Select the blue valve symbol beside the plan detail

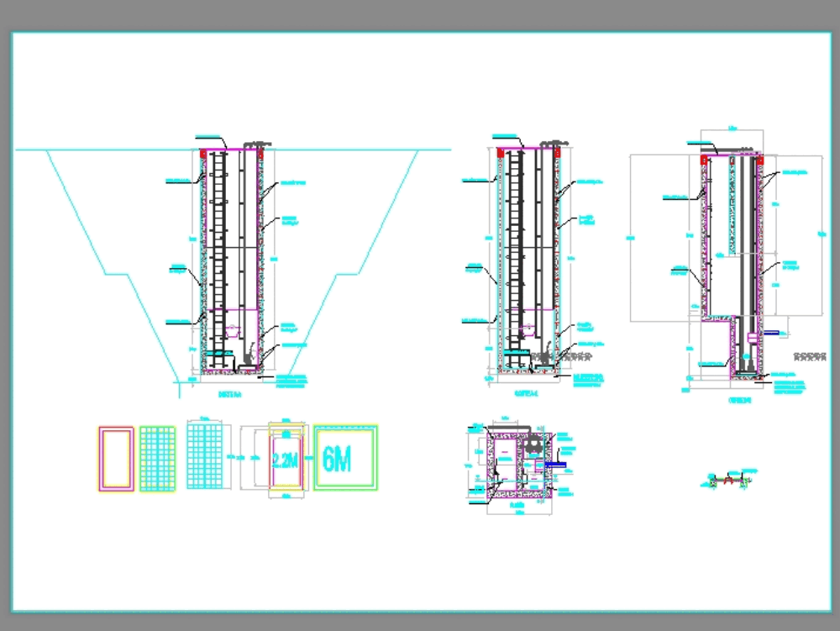(x=555, y=464)
